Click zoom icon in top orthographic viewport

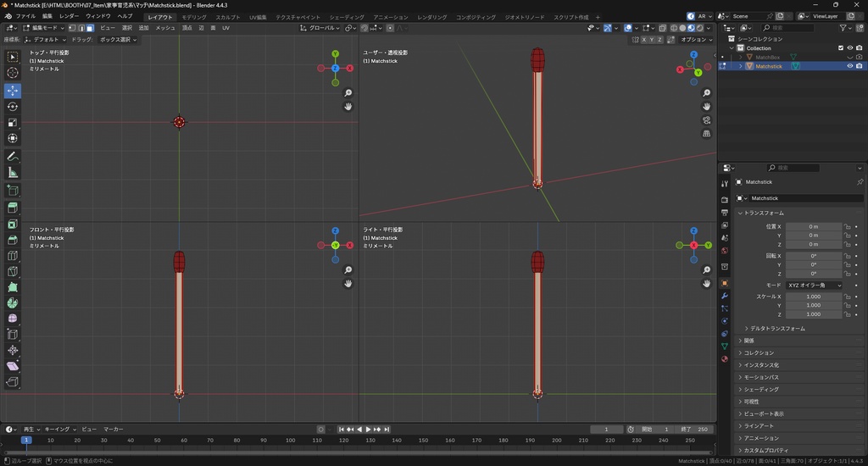pos(348,93)
